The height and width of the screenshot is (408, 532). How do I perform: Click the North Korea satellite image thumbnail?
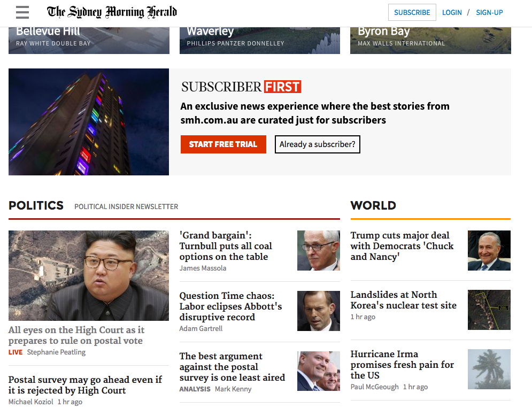(489, 310)
